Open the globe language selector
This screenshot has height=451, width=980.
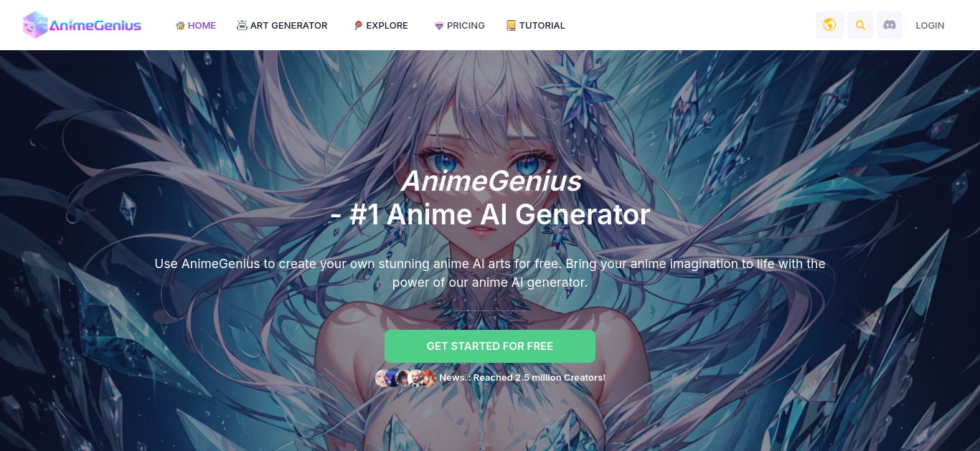pos(829,25)
